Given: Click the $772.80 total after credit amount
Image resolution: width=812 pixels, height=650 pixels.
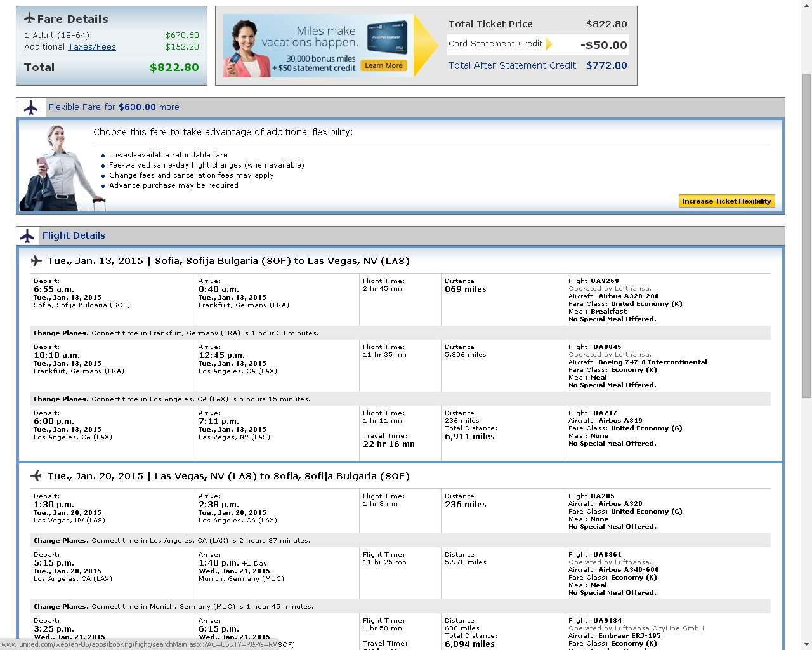Looking at the screenshot, I should coord(606,65).
